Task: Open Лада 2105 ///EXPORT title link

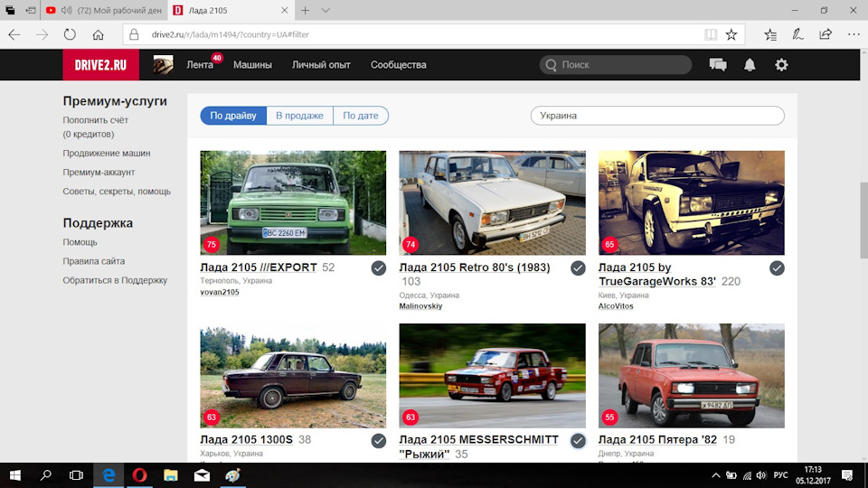Action: coord(259,267)
